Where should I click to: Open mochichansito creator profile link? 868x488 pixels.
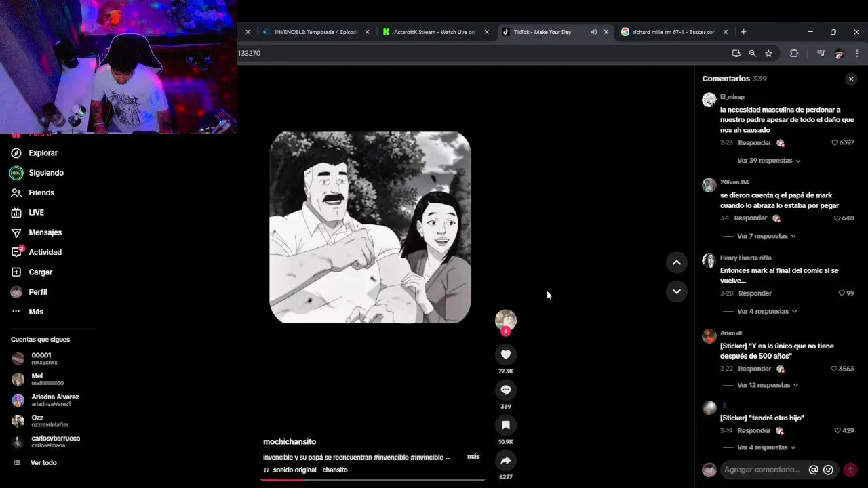click(x=290, y=442)
